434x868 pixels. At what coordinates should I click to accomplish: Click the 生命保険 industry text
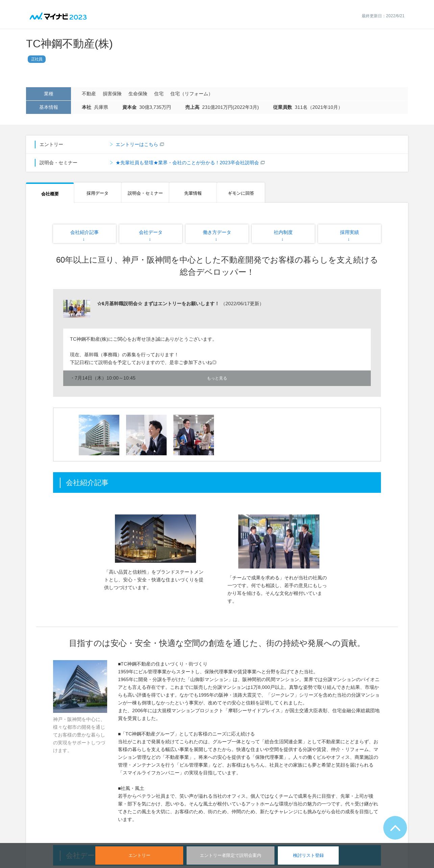(x=138, y=94)
